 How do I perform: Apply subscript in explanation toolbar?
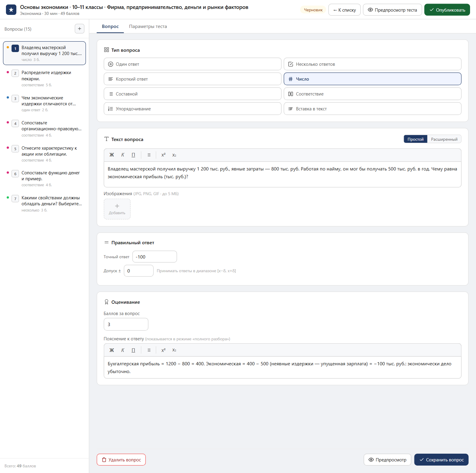(x=174, y=350)
